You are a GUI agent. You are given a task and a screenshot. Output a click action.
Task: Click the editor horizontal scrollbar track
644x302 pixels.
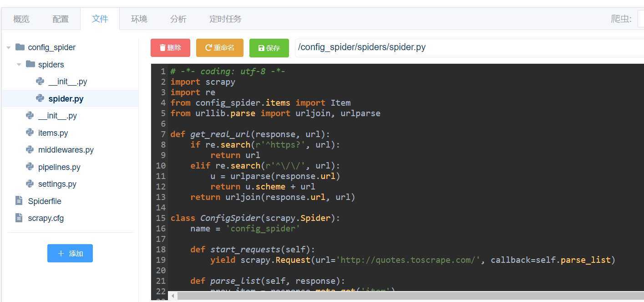(x=410, y=296)
